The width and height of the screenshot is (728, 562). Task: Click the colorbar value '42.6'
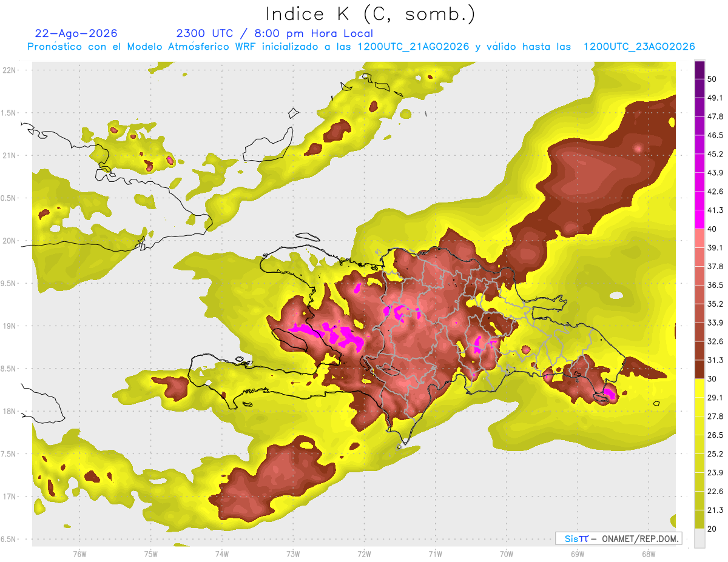click(x=715, y=192)
